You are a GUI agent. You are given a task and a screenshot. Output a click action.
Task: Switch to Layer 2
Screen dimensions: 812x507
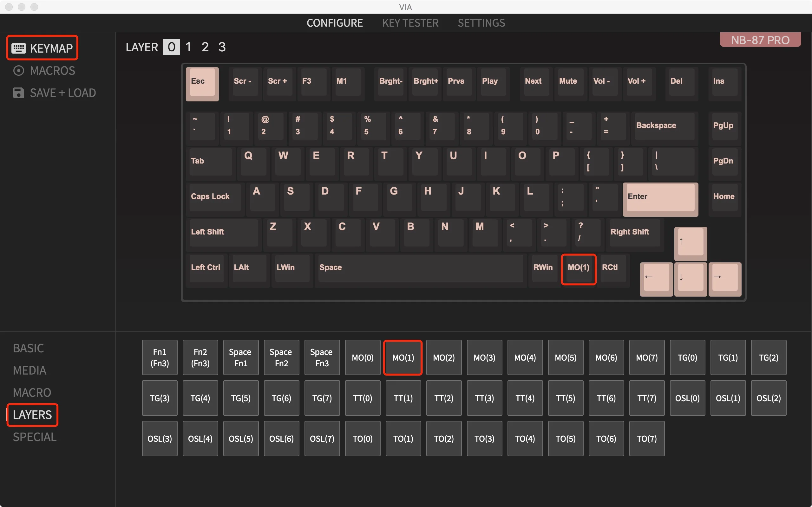pos(205,47)
